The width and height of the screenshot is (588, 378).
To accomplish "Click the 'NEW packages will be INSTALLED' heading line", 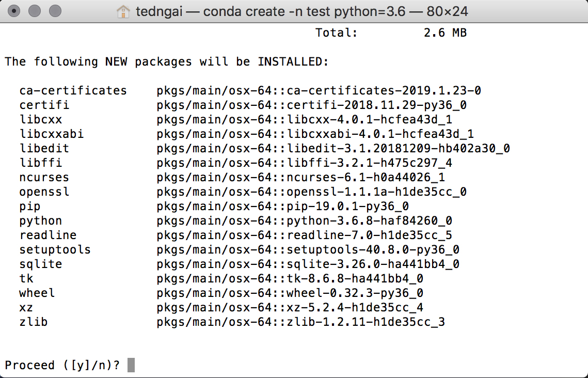I will (166, 61).
